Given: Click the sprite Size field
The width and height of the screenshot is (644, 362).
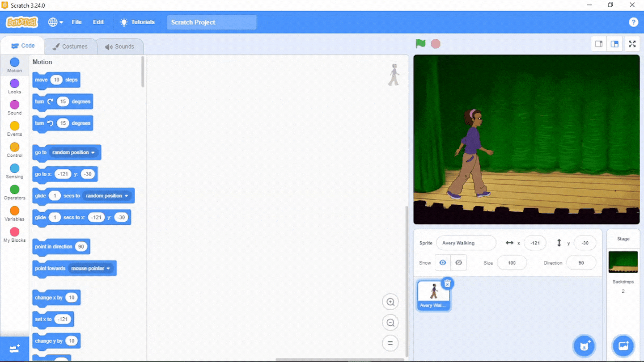Looking at the screenshot, I should coord(512,263).
